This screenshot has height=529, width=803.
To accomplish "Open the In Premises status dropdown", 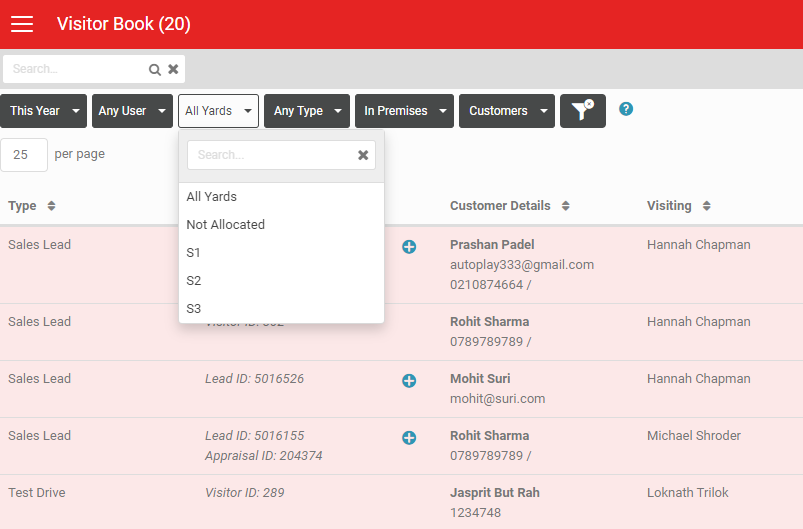I will (x=405, y=111).
